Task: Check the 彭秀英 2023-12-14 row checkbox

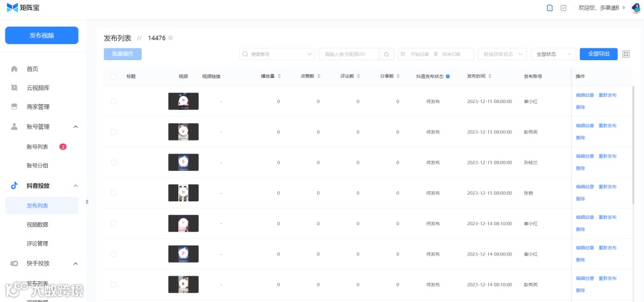Action: [113, 284]
